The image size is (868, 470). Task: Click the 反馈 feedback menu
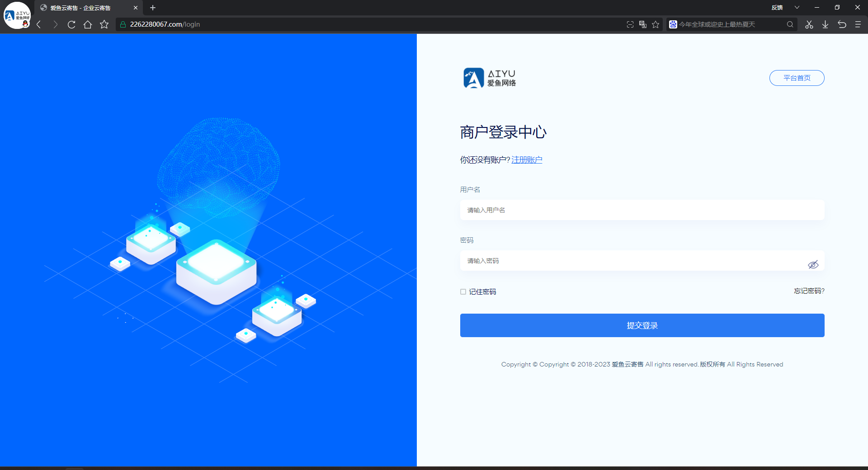(777, 7)
